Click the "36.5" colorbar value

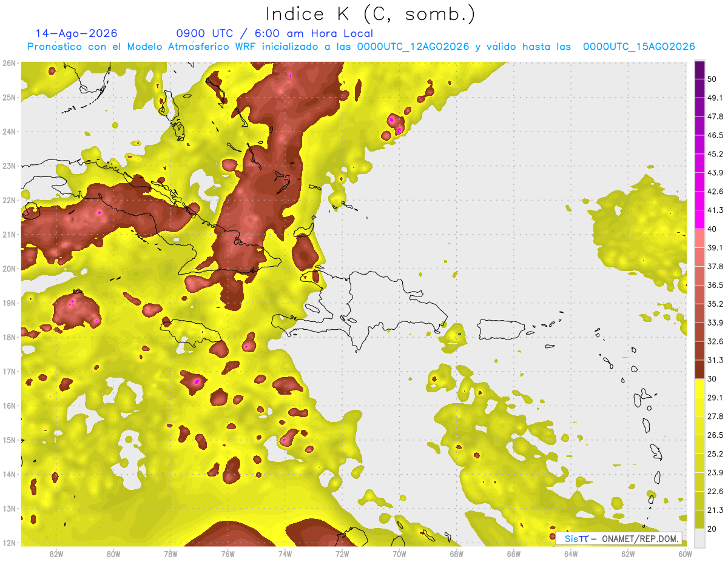click(x=715, y=285)
